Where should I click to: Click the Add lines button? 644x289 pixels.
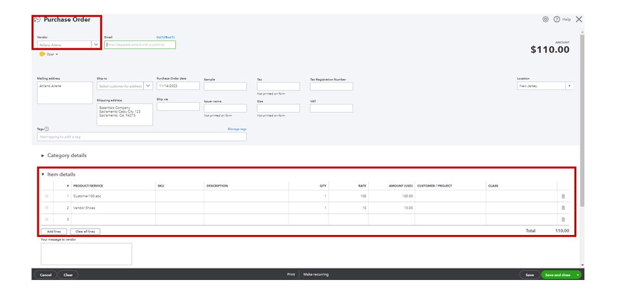(54, 232)
